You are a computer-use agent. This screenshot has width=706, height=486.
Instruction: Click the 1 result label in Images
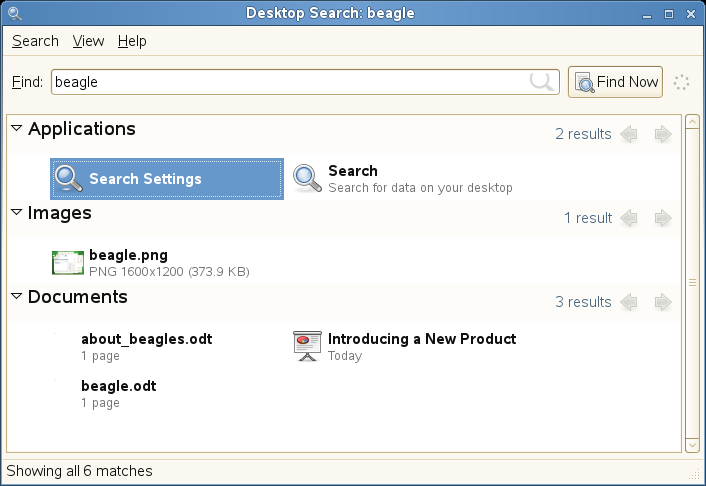coord(588,218)
